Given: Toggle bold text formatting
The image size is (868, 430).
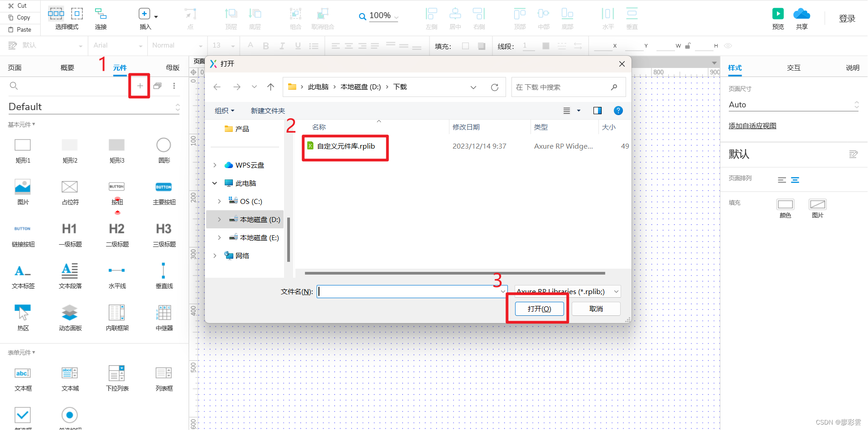Looking at the screenshot, I should pyautogui.click(x=266, y=45).
